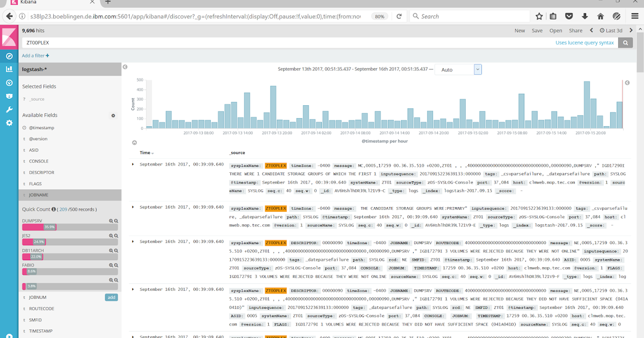The image size is (644, 338).
Task: Open the Auto interval dropdown
Action: click(x=479, y=69)
